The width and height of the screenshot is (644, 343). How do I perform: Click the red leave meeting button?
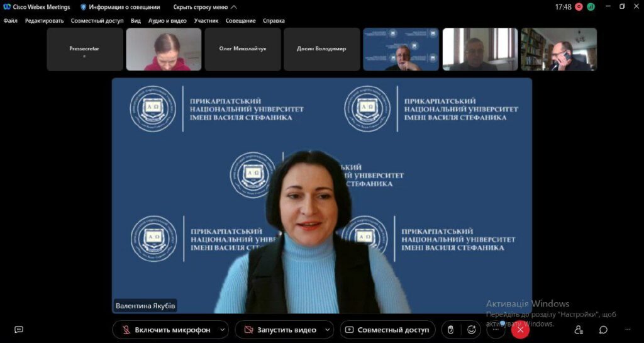519,329
